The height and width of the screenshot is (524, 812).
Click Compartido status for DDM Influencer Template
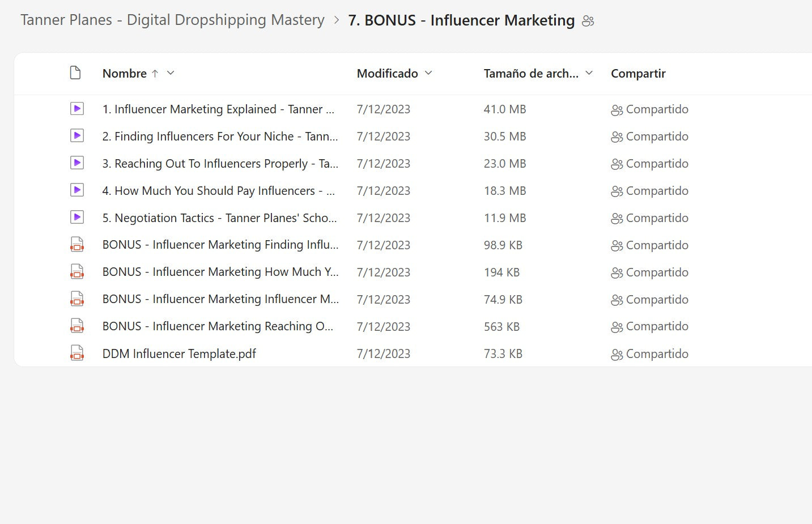[657, 354]
